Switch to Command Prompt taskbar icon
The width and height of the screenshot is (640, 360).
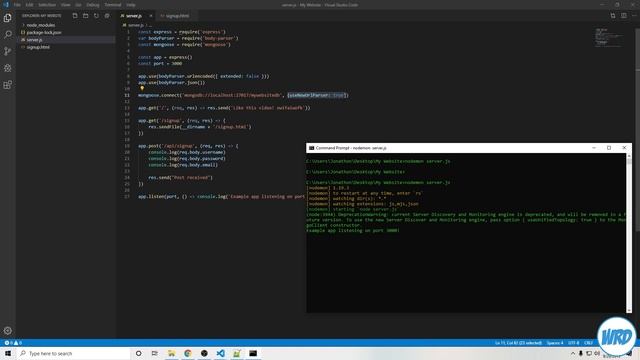click(253, 353)
